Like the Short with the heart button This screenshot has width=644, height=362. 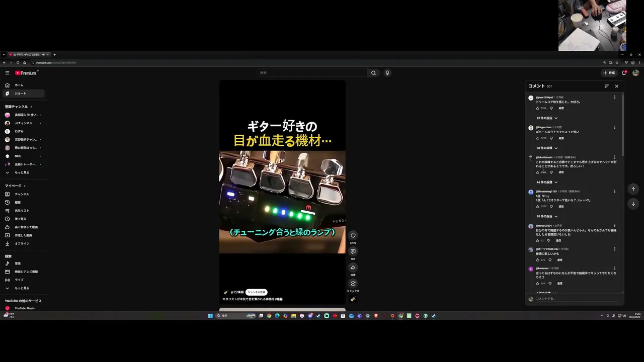pos(353,235)
